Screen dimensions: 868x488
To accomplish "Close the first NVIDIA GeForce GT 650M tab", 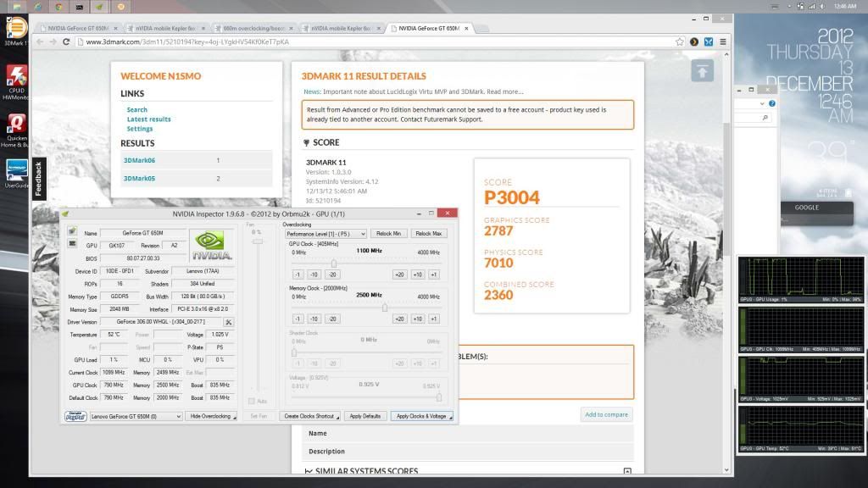I will pyautogui.click(x=115, y=28).
